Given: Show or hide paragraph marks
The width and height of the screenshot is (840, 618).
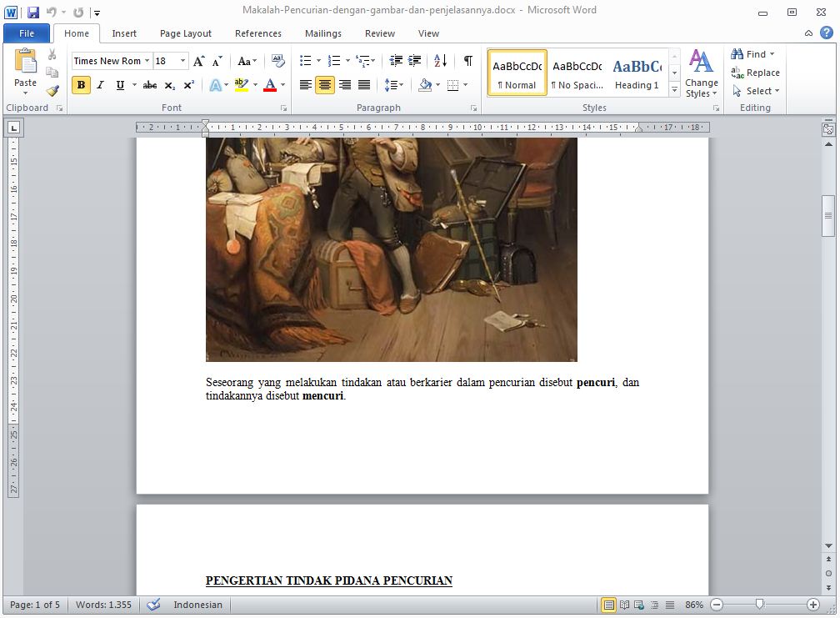Looking at the screenshot, I should pos(467,61).
